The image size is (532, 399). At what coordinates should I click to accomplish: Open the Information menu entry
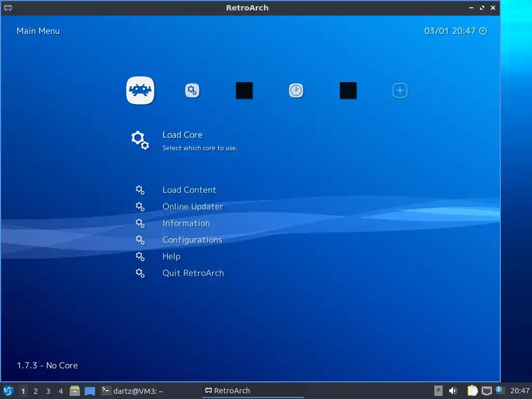186,223
